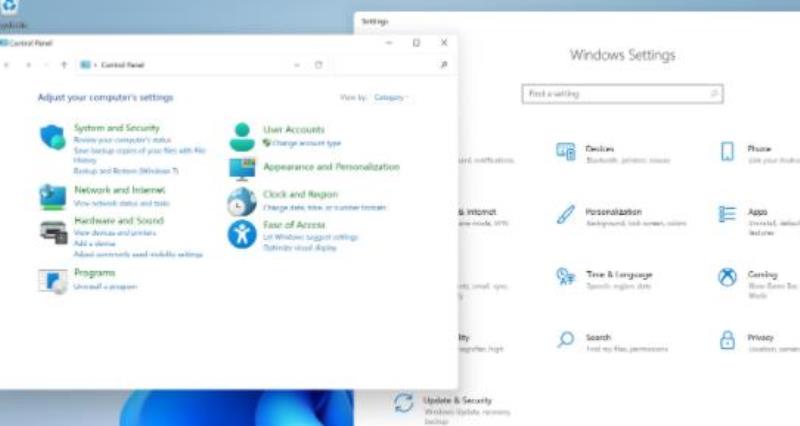Image resolution: width=800 pixels, height=426 pixels.
Task: Click the Back arrow in Control Panel
Action: pos(7,65)
